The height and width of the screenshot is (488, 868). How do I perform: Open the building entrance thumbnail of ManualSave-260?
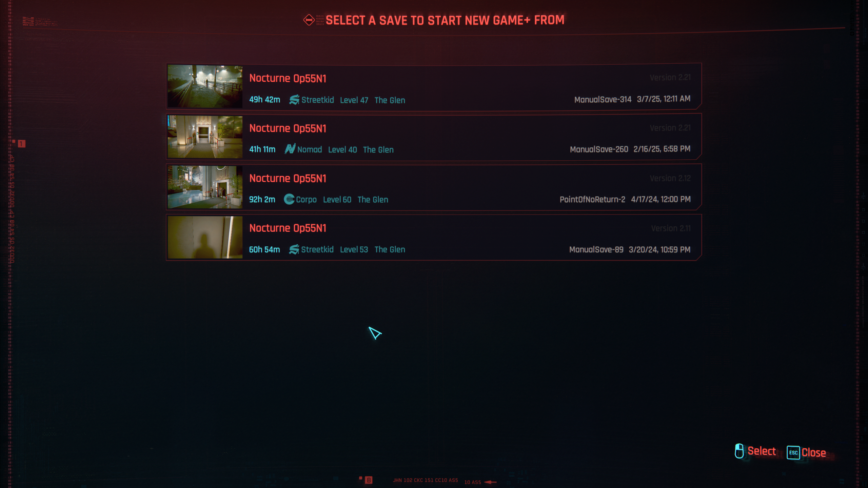[x=205, y=137]
